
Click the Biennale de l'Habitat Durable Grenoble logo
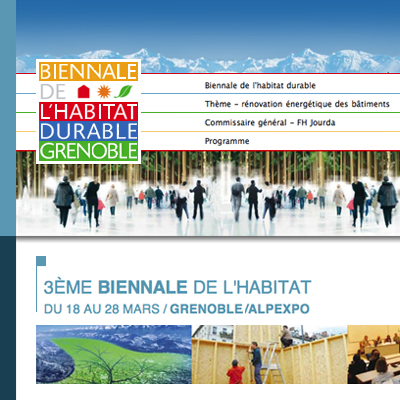(88, 111)
